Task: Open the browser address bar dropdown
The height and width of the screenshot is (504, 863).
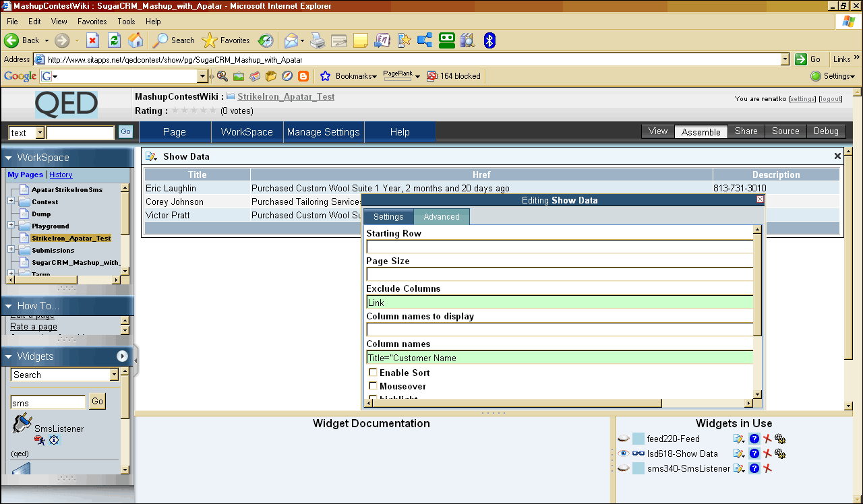Action: click(785, 59)
